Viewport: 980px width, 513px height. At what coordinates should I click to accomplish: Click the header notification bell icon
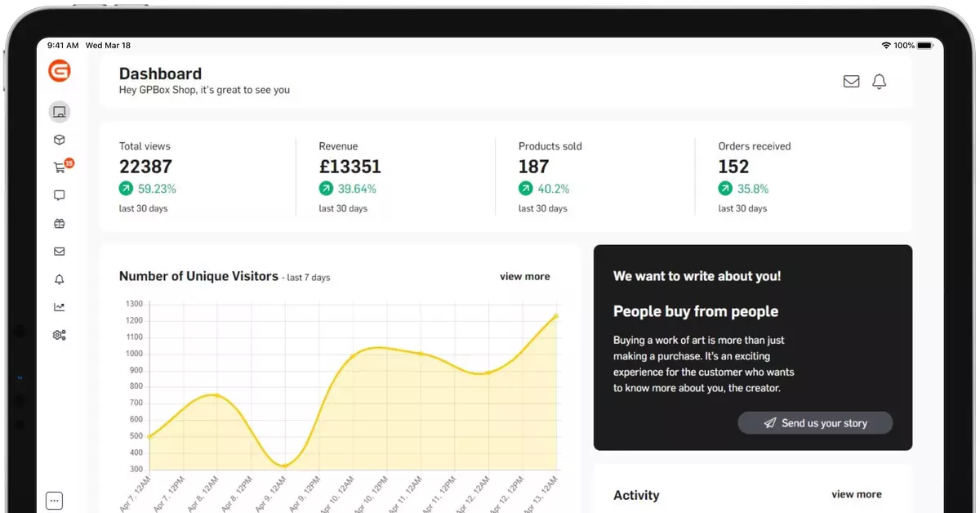[879, 82]
